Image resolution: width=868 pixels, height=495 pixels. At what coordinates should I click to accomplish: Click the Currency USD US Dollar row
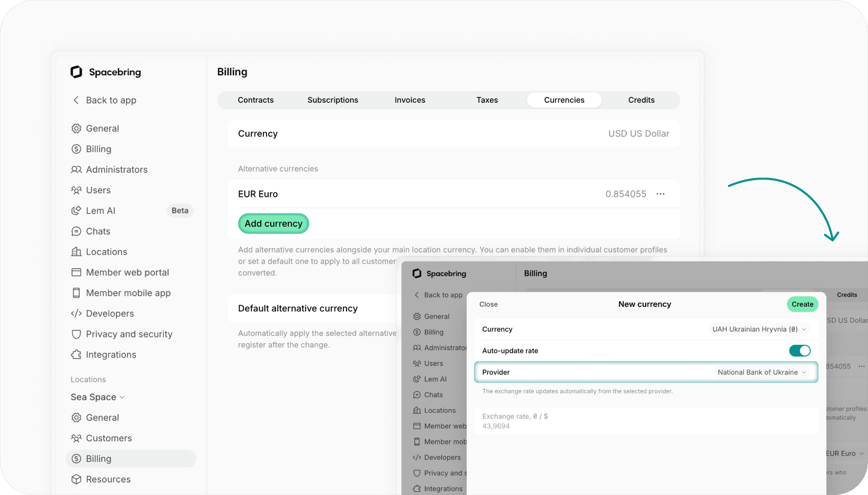coord(453,134)
